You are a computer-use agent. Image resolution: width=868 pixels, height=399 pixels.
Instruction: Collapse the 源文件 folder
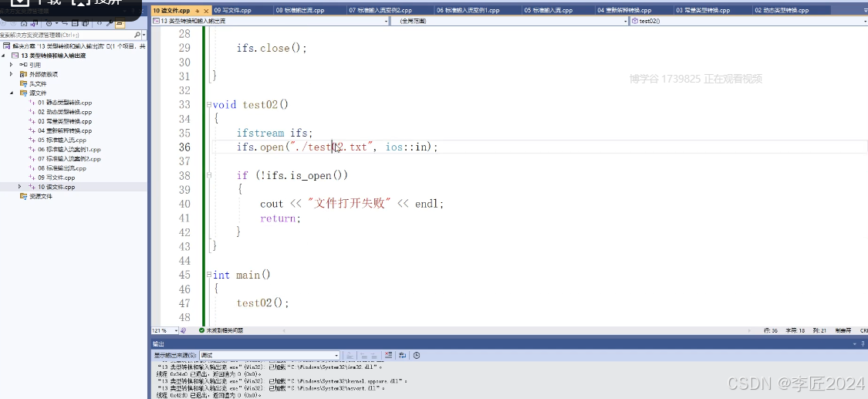tap(11, 93)
